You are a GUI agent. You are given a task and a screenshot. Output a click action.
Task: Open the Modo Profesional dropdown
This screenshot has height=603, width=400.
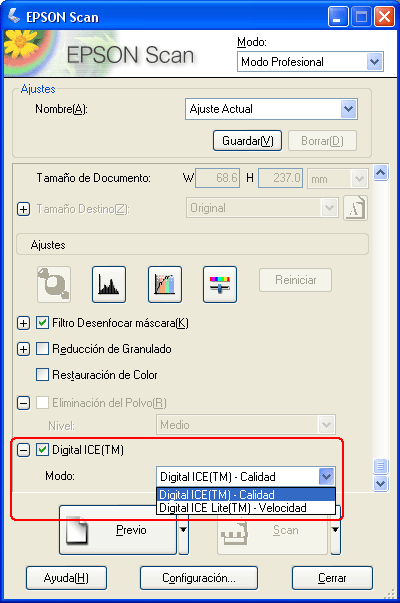(310, 62)
